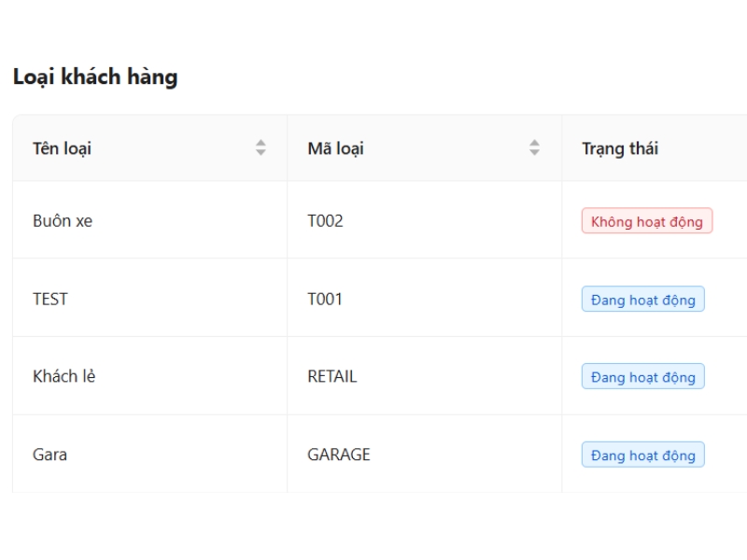
Task: Click the Tên loại column header label
Action: tap(62, 148)
